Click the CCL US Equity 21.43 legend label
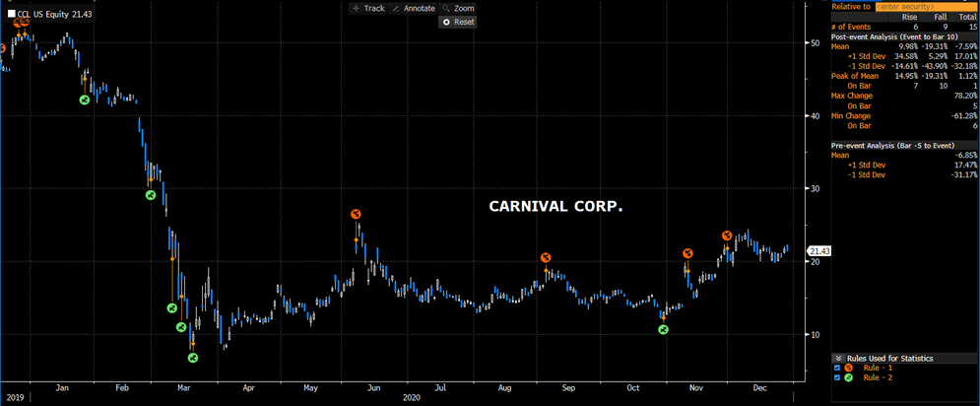The width and height of the screenshot is (980, 406). [x=55, y=13]
